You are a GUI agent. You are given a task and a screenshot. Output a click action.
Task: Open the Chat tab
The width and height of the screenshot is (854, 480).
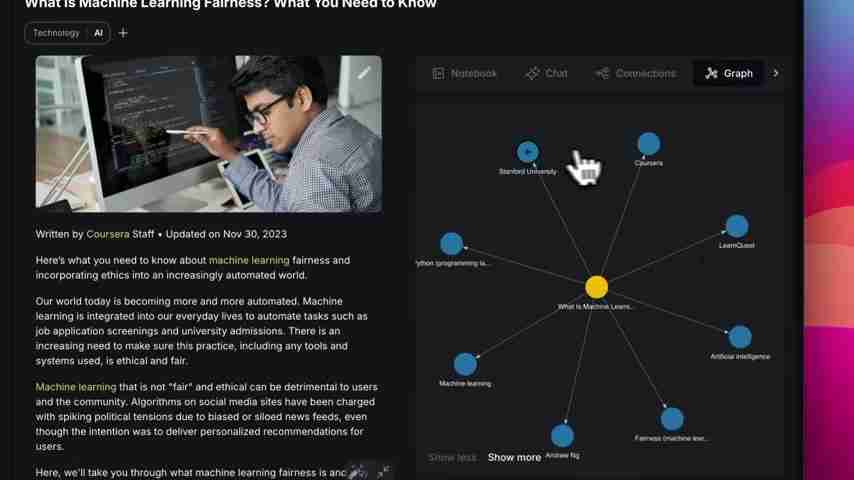pyautogui.click(x=547, y=74)
